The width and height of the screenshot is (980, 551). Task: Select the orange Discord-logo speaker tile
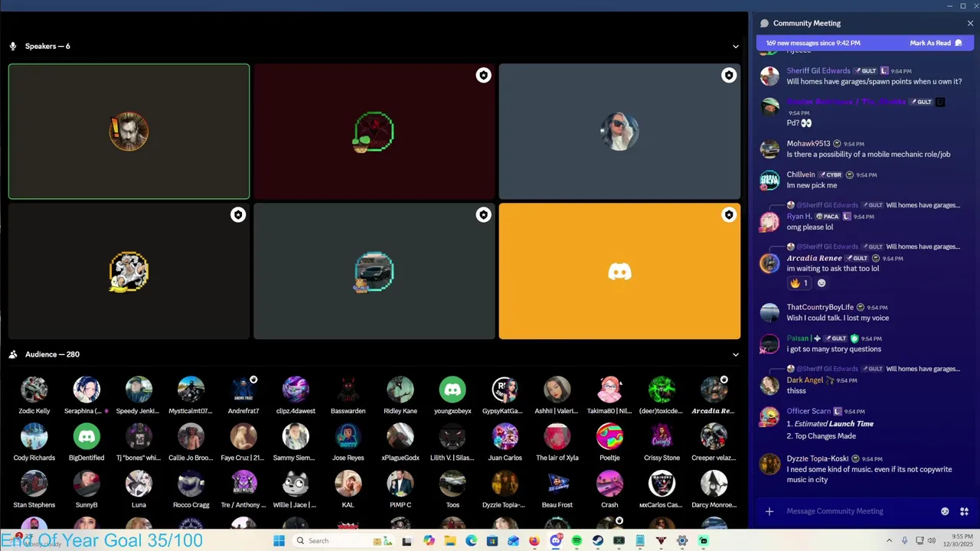point(619,271)
